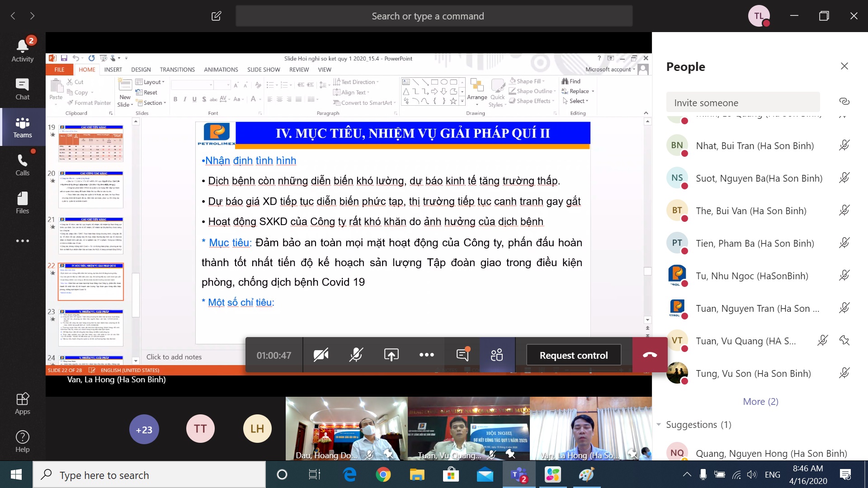Show the +23 additional participants
Viewport: 868px width, 488px height.
click(144, 430)
